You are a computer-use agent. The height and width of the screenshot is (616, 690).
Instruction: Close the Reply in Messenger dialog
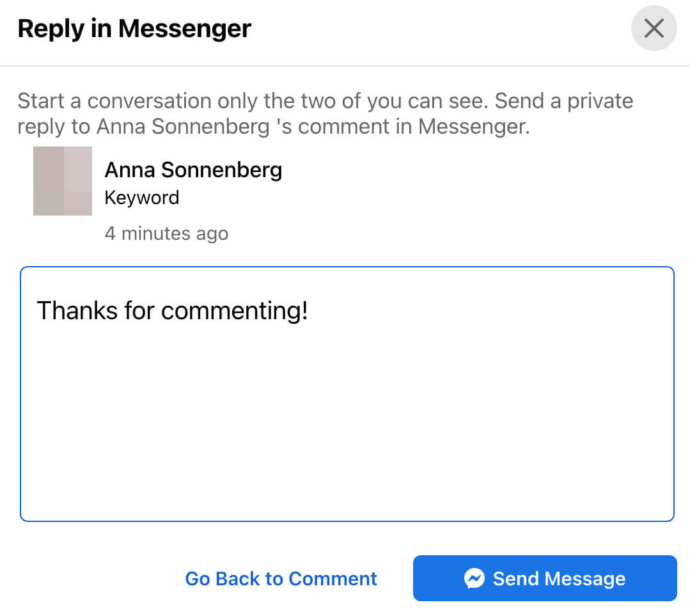(654, 29)
